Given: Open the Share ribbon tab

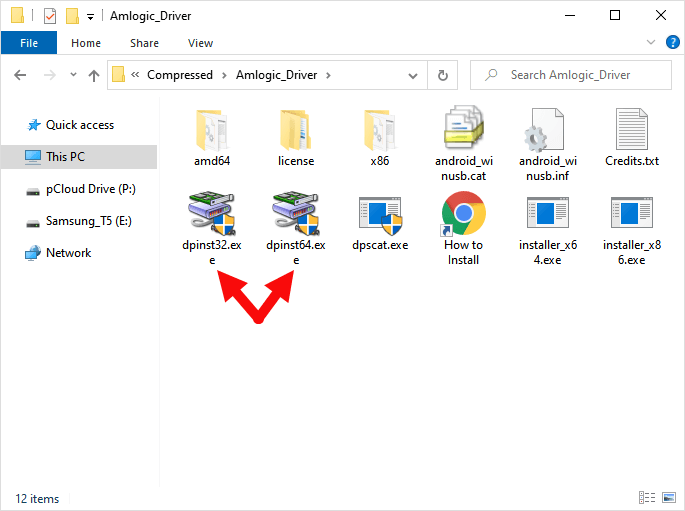Looking at the screenshot, I should click(144, 43).
